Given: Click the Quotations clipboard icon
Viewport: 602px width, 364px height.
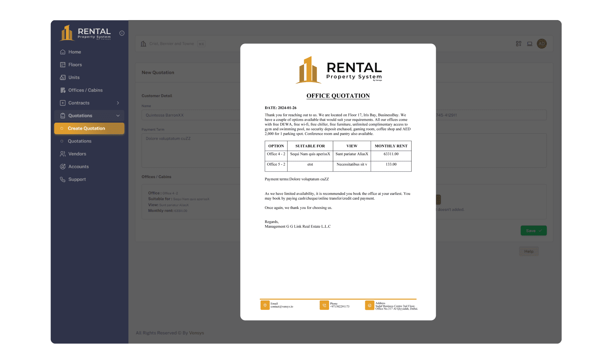Looking at the screenshot, I should click(x=63, y=115).
